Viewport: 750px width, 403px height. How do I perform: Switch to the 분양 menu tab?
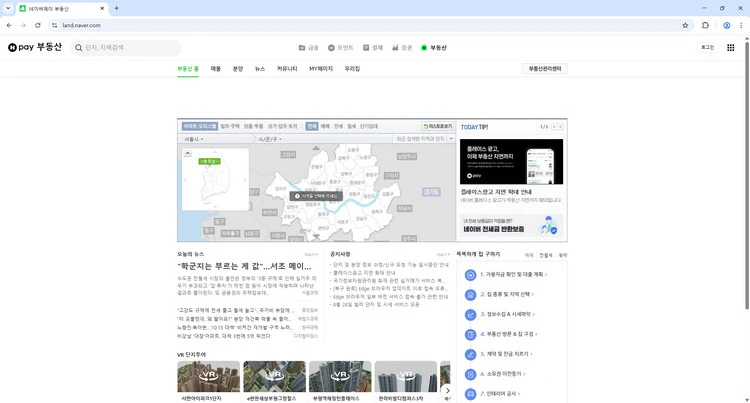[237, 69]
